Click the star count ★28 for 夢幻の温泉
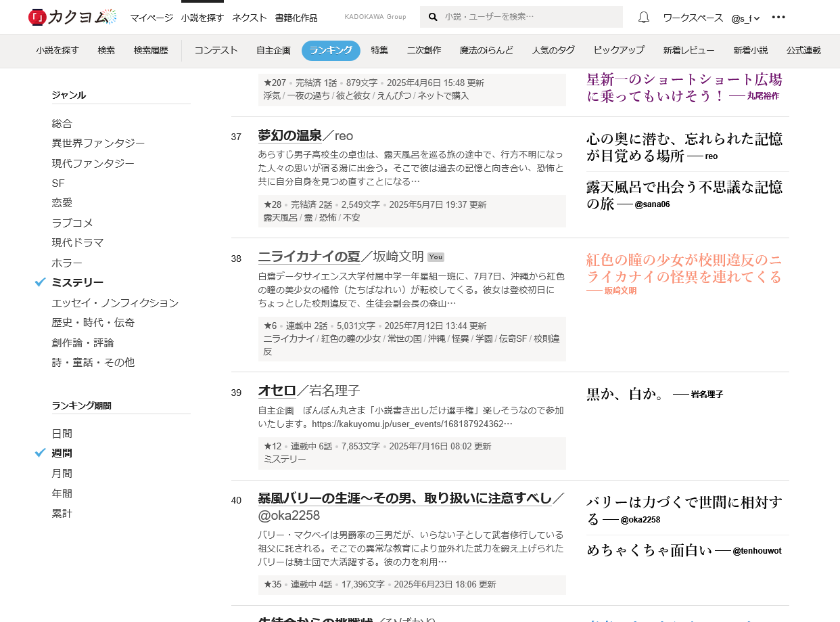 272,204
